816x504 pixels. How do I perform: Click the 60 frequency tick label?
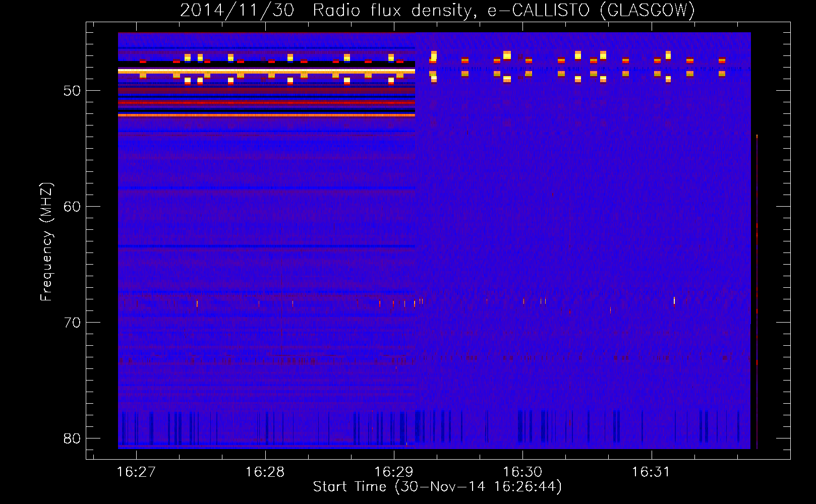pyautogui.click(x=72, y=207)
